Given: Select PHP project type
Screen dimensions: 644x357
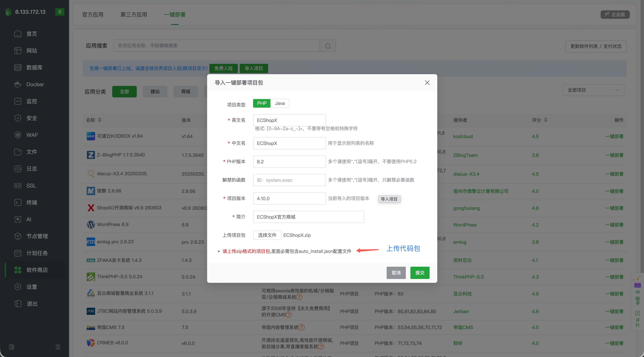Looking at the screenshot, I should pyautogui.click(x=262, y=103).
